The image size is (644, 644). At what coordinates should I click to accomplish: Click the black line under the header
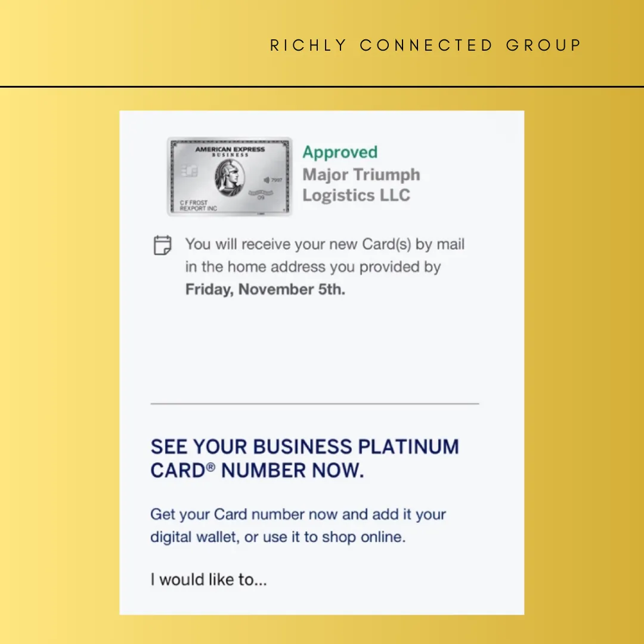(322, 87)
